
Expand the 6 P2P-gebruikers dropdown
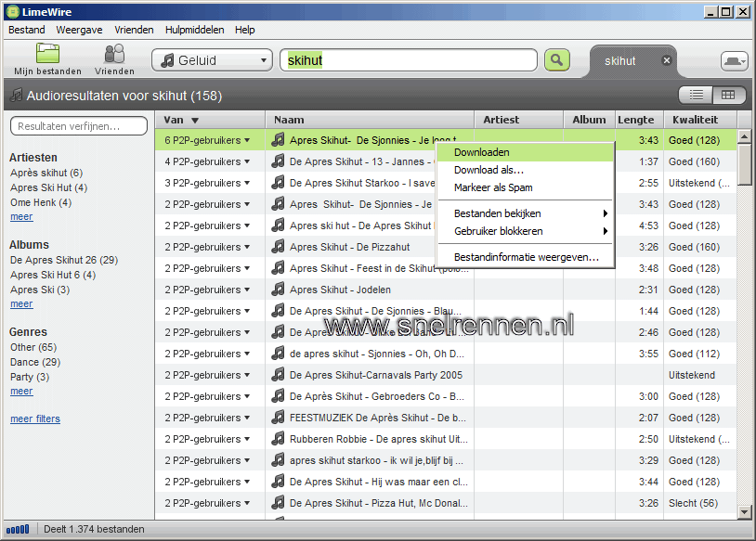coord(247,140)
